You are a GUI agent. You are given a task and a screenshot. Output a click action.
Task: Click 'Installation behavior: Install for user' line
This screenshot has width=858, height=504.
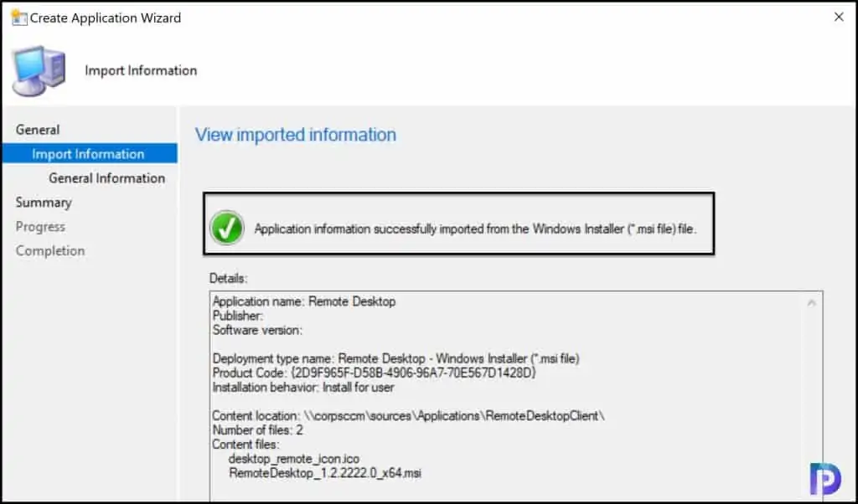303,387
